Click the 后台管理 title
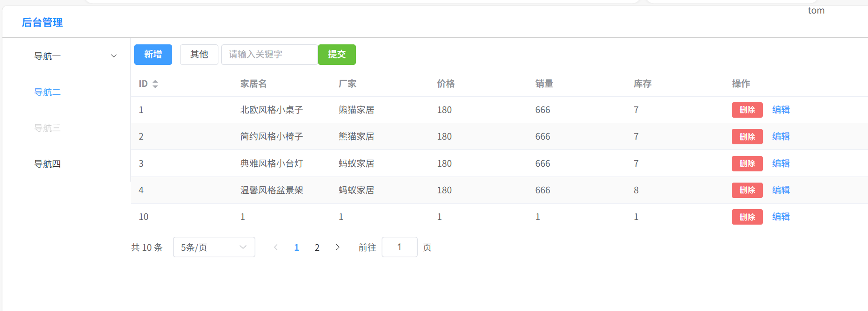The width and height of the screenshot is (868, 311). [42, 22]
